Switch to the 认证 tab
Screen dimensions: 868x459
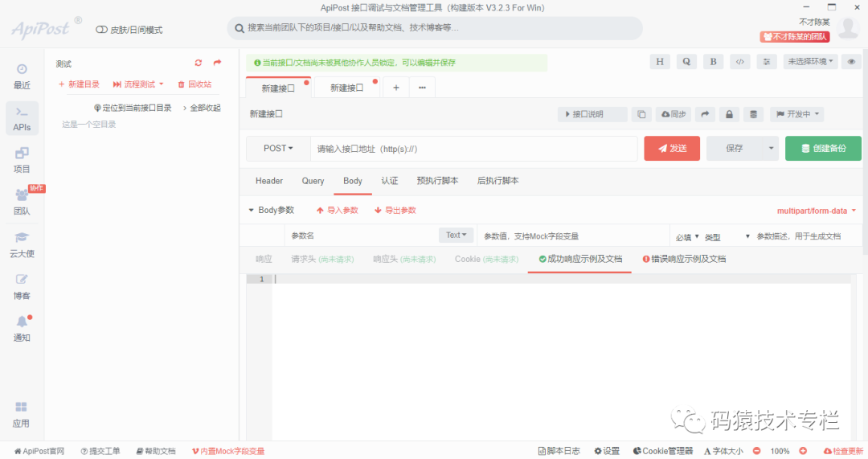390,181
